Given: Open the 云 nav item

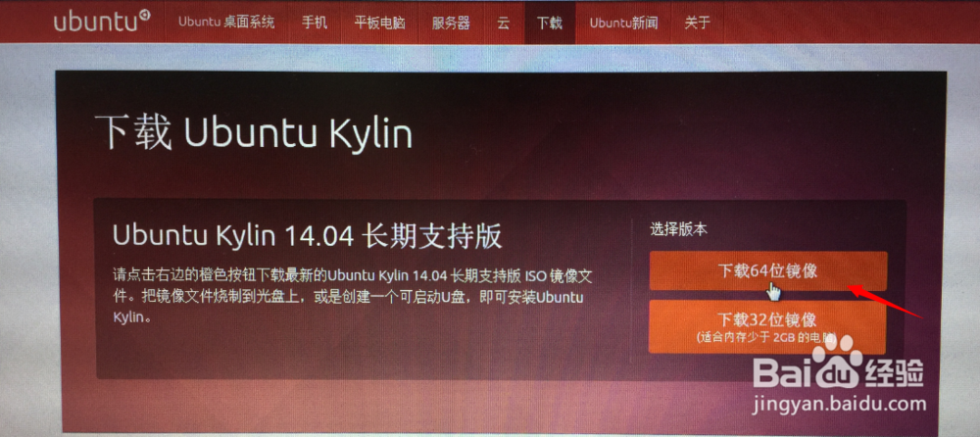Looking at the screenshot, I should pyautogui.click(x=503, y=24).
